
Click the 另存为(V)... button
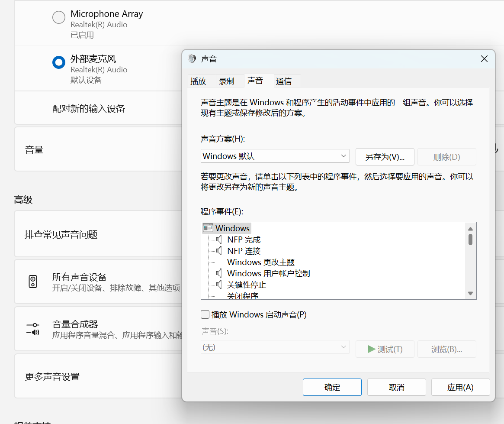(x=385, y=157)
